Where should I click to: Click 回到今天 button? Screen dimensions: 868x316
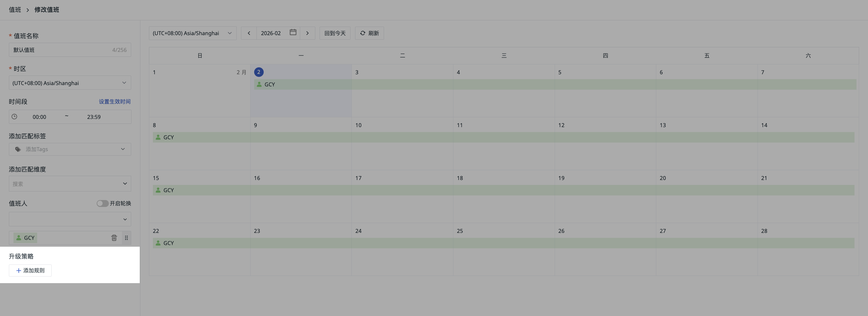point(335,33)
